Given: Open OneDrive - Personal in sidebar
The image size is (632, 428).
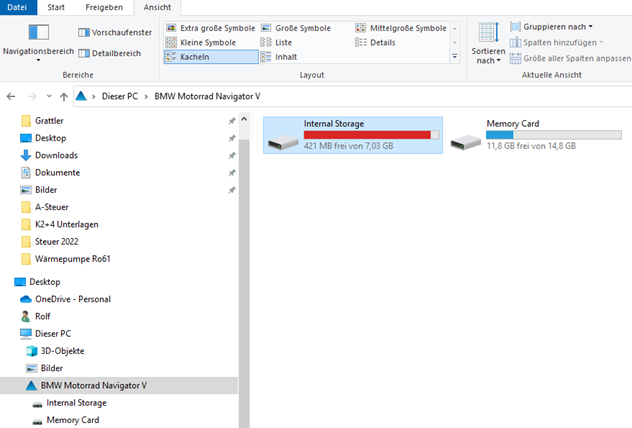Looking at the screenshot, I should 72,299.
